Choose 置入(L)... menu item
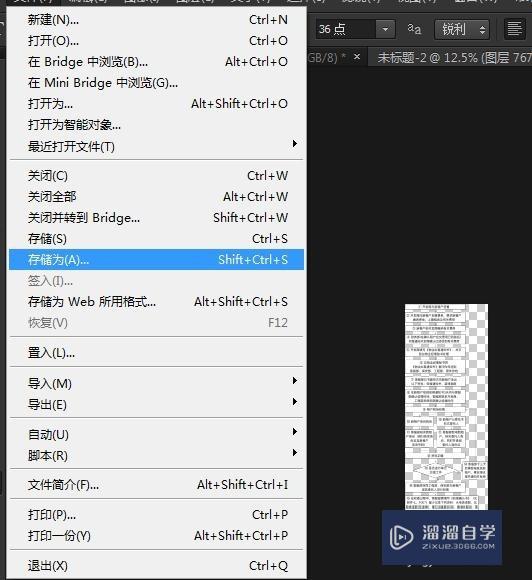 [156, 353]
